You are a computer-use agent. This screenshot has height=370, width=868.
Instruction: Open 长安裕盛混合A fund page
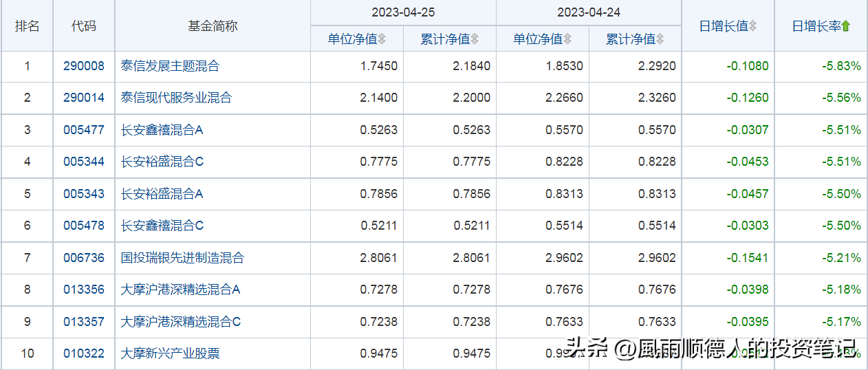pyautogui.click(x=162, y=194)
